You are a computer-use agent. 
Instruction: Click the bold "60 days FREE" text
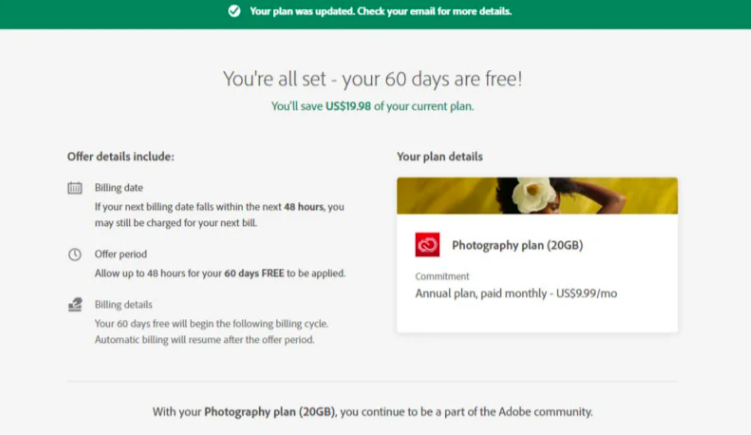pyautogui.click(x=256, y=273)
